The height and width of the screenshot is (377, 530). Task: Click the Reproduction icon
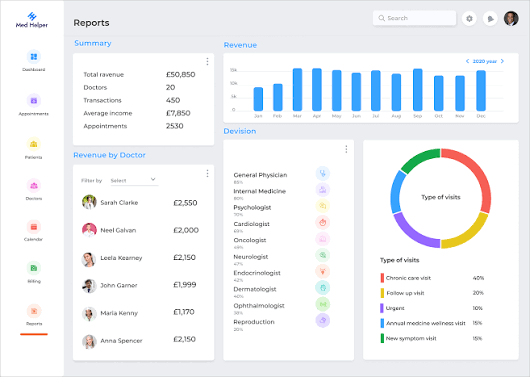point(323,320)
